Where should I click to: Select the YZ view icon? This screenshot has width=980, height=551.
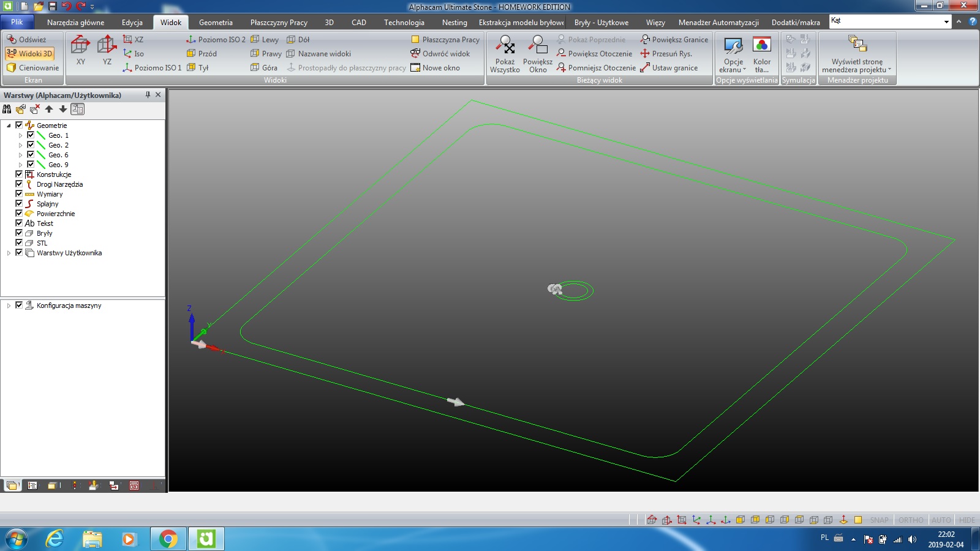pyautogui.click(x=107, y=46)
